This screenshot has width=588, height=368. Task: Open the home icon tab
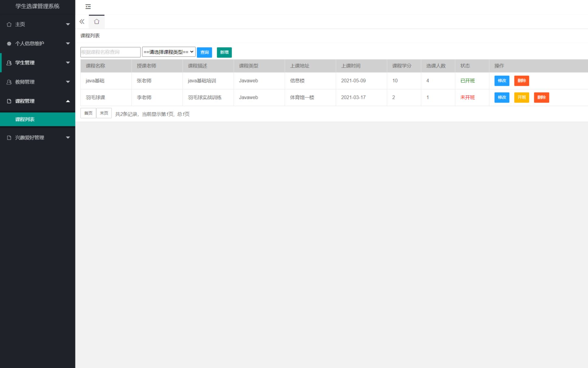(x=97, y=22)
